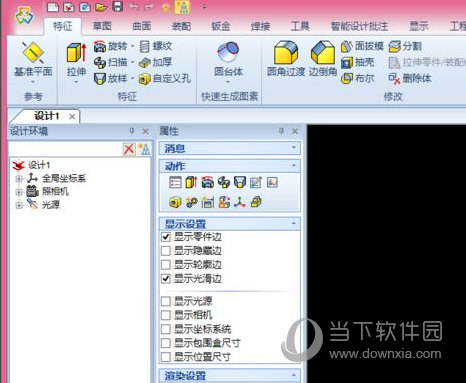Select 设计1 root in the design tree
Image resolution: width=466 pixels, height=383 pixels.
39,165
